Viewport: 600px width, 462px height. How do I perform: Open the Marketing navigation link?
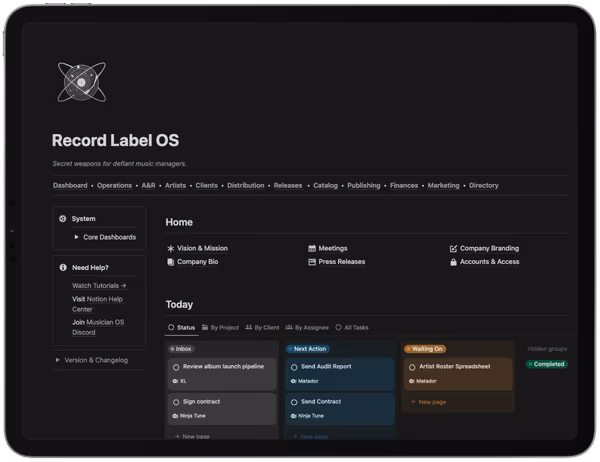pos(443,186)
